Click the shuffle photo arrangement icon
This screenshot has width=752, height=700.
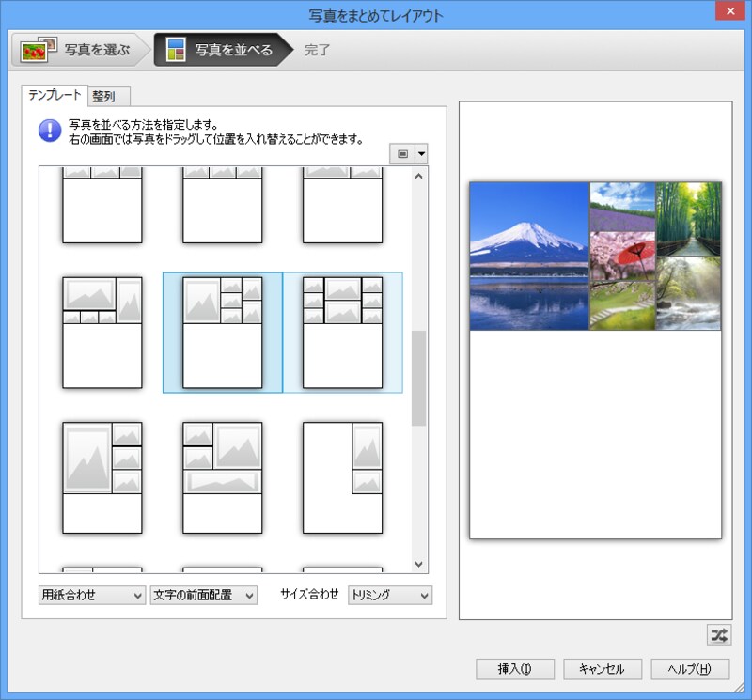pos(719,636)
